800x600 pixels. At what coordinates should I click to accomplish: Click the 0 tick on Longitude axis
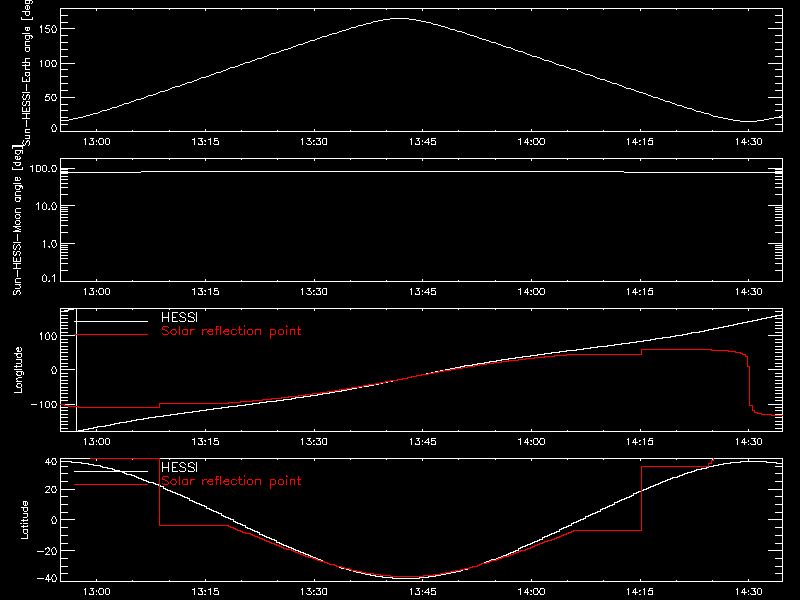(x=54, y=370)
